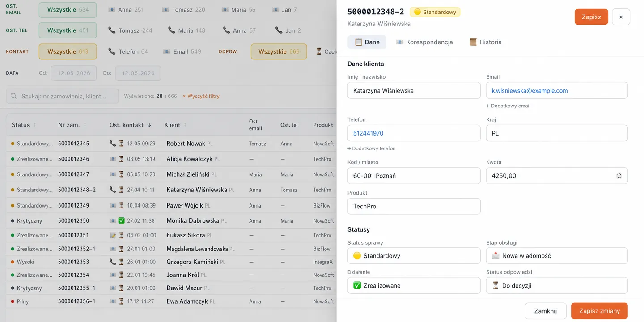Select Wszystkie 613 in the KONTAKT filter

point(68,51)
